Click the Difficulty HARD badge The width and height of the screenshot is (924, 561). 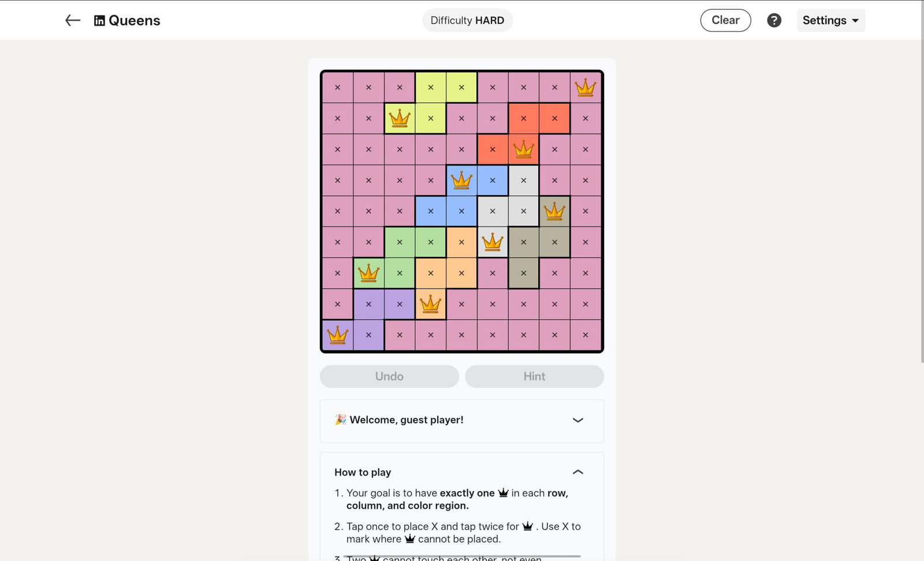(x=467, y=21)
